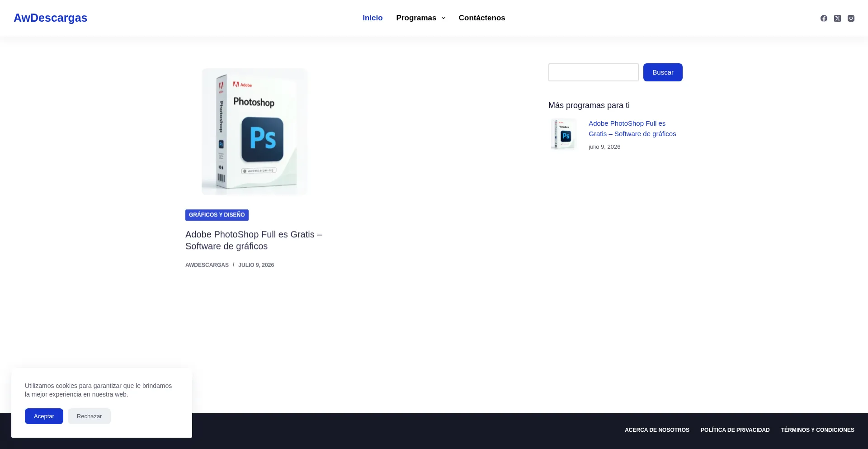Open the Instagram social icon
This screenshot has height=449, width=868.
click(x=851, y=18)
